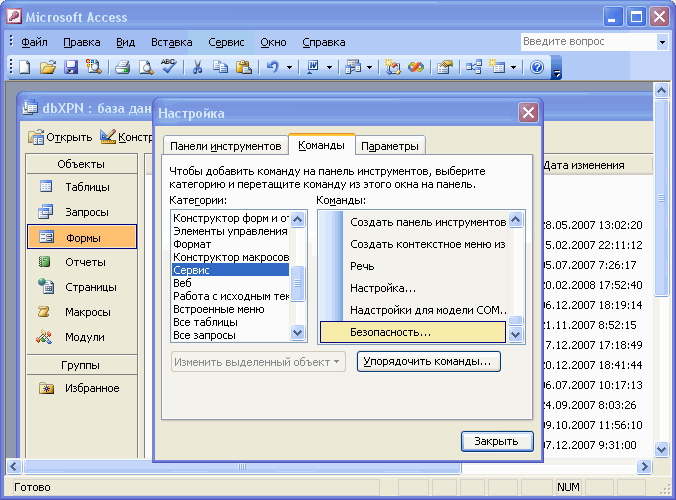Click the Properties toolbar icon
676x500 pixels.
pos(445,67)
